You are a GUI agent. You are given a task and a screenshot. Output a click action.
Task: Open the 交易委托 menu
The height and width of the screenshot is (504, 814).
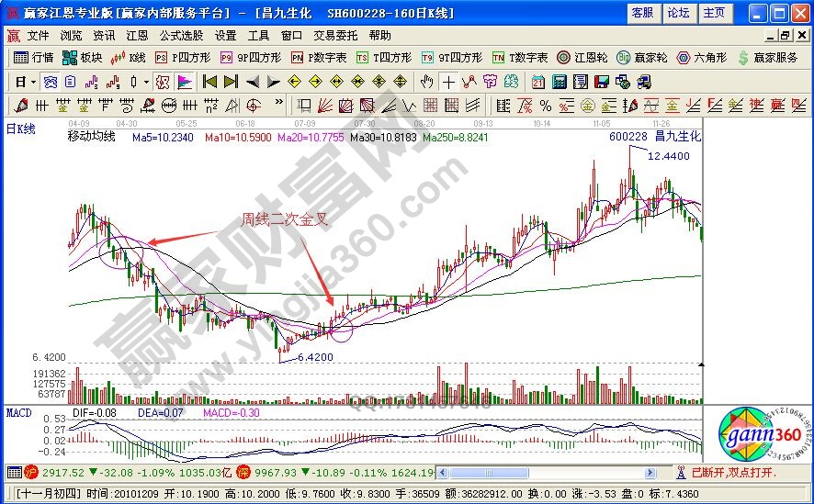click(x=335, y=36)
